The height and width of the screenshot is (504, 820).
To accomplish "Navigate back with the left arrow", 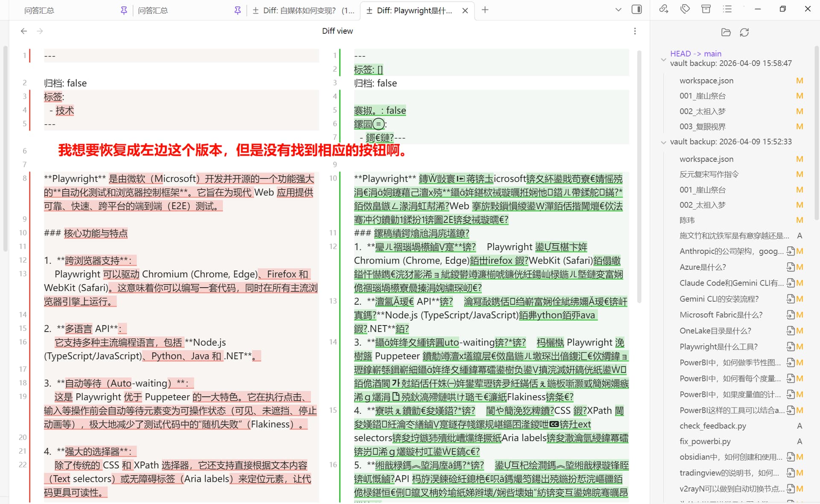I will tap(24, 31).
